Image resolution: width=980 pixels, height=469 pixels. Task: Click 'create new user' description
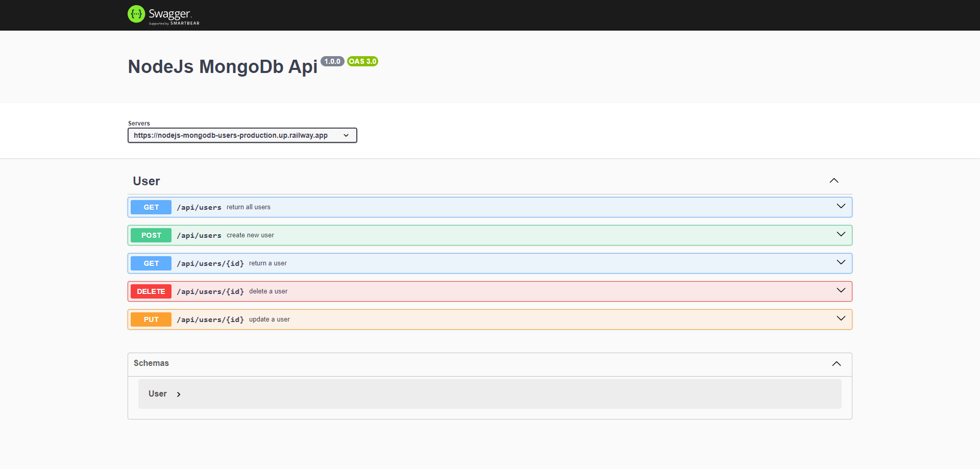tap(250, 235)
